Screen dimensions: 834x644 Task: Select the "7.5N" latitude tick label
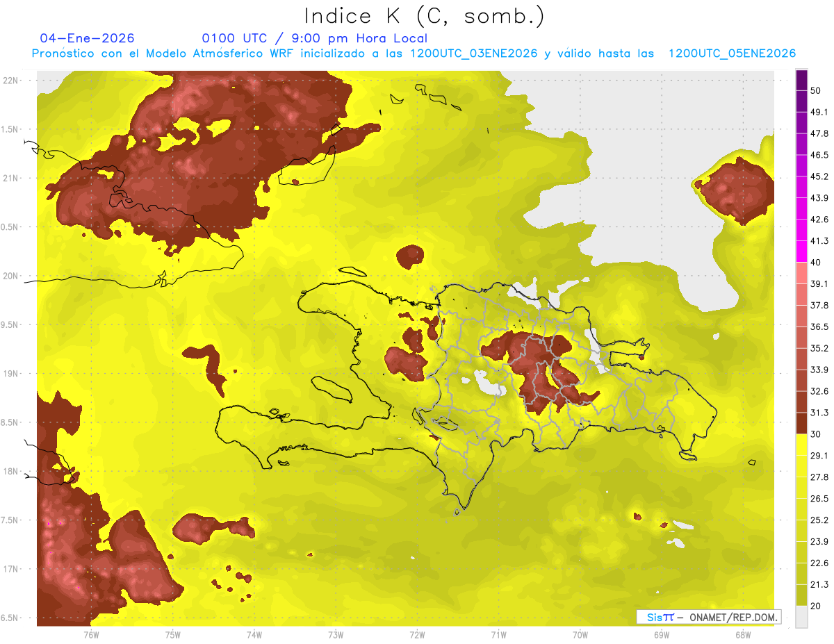[x=10, y=520]
